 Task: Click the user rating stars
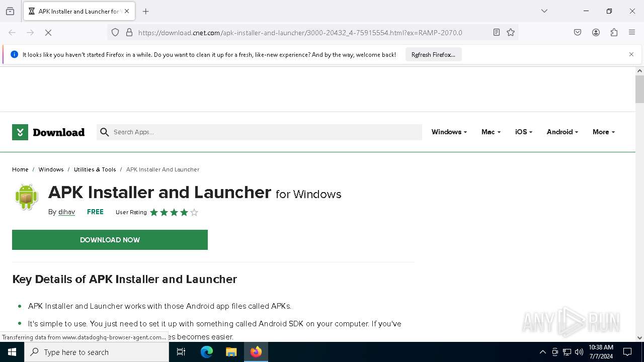coord(174,212)
